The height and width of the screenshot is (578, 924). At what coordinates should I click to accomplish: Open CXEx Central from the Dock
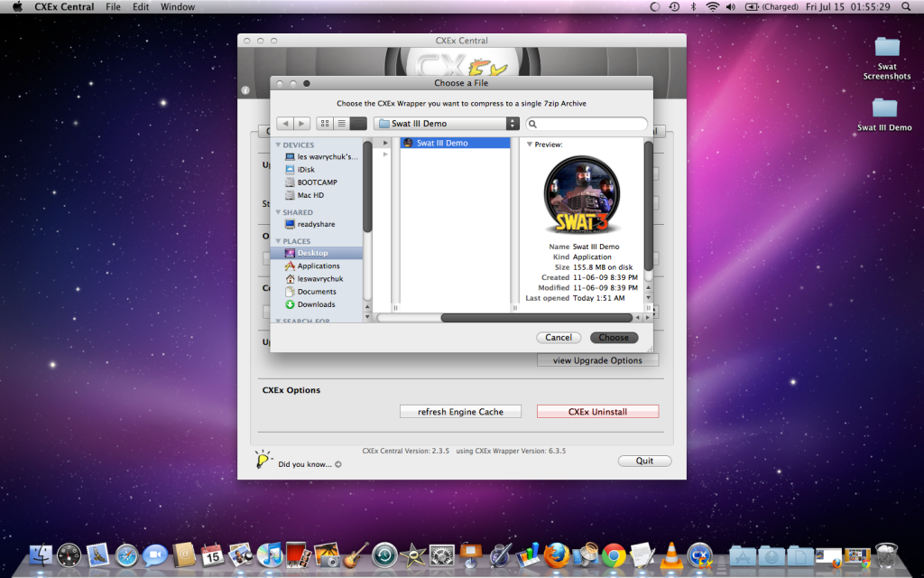699,555
